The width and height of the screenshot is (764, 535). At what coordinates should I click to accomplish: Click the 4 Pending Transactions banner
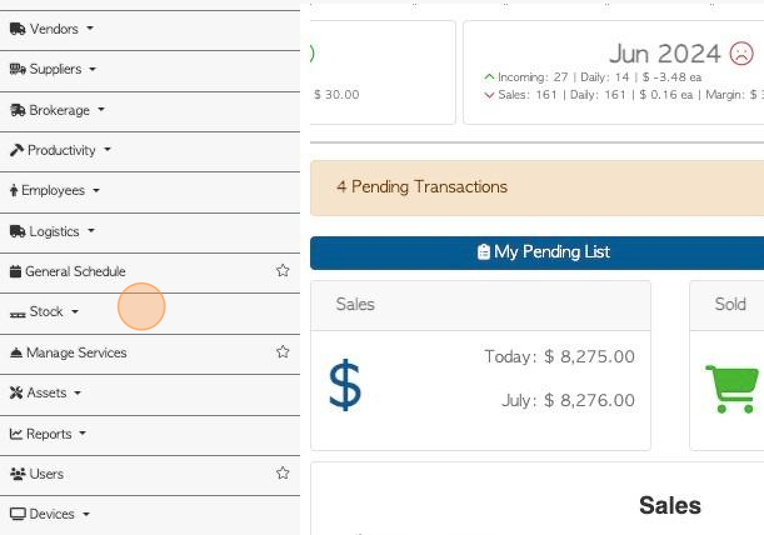pyautogui.click(x=537, y=188)
